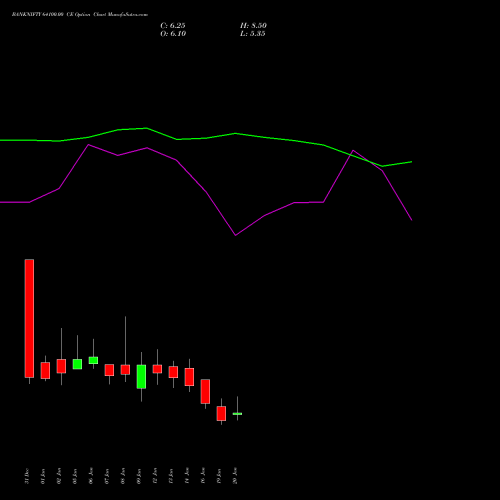Click the right end of the green indicator line
500x500 pixels.
tap(411, 162)
